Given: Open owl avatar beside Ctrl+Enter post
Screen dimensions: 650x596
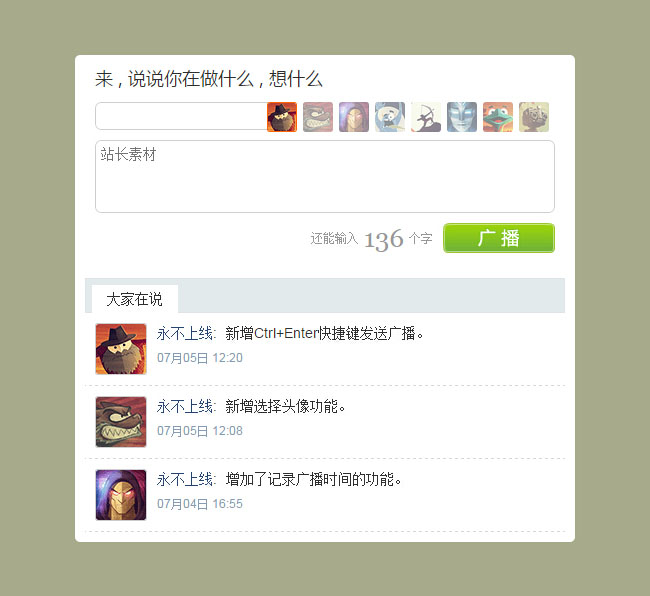Looking at the screenshot, I should [x=121, y=349].
